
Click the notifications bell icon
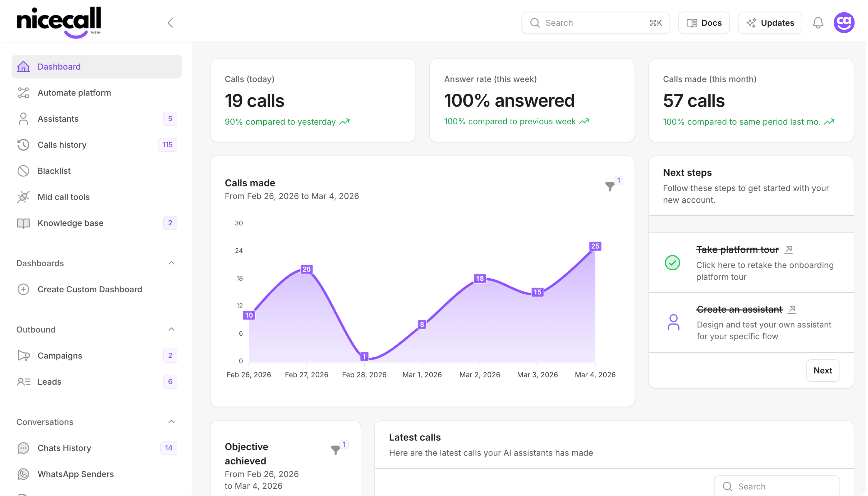[818, 23]
